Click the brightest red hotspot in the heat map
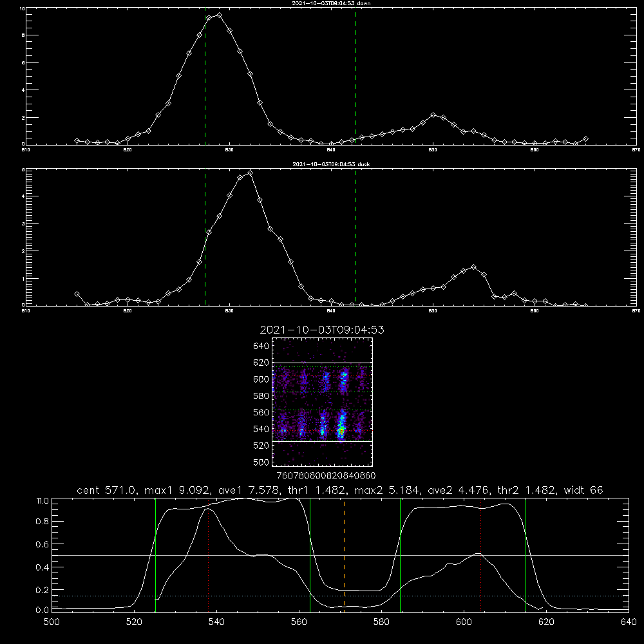Viewport: 644px width, 644px height. tap(341, 431)
